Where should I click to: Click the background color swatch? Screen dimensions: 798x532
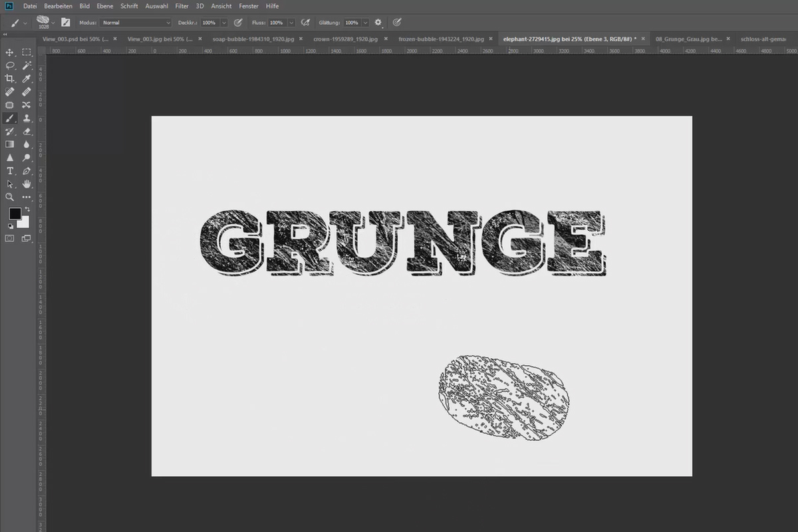[x=25, y=223]
